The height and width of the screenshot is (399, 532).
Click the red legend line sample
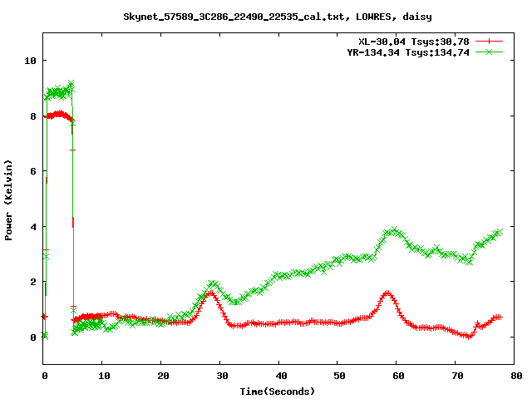pyautogui.click(x=489, y=42)
